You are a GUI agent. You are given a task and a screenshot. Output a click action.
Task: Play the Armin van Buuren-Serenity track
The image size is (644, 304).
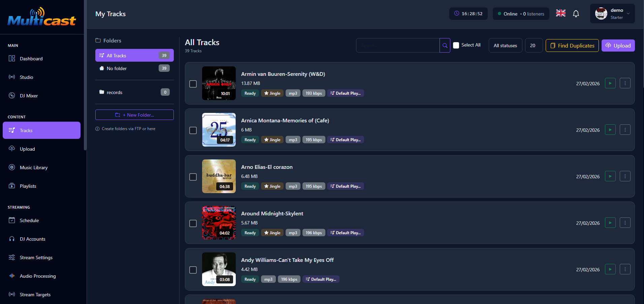[x=610, y=83]
